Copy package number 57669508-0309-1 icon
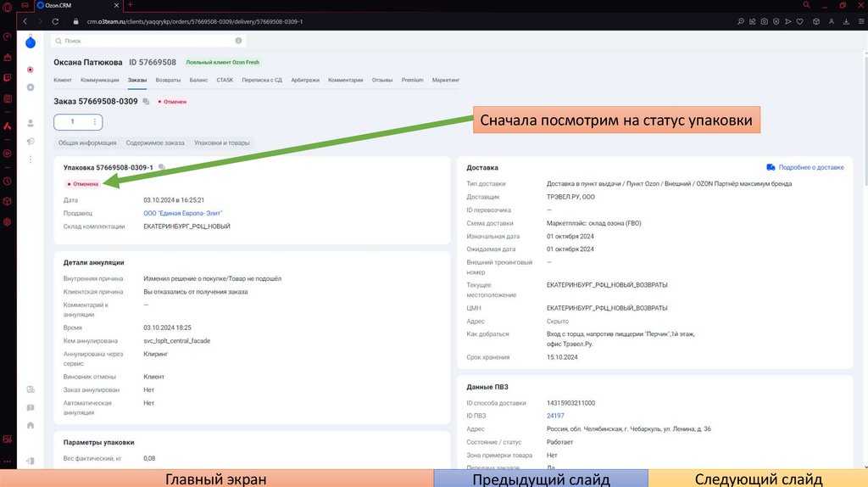 [162, 167]
